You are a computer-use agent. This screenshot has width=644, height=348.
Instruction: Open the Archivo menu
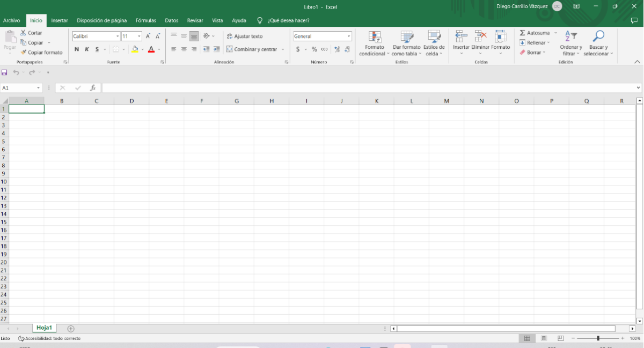12,20
